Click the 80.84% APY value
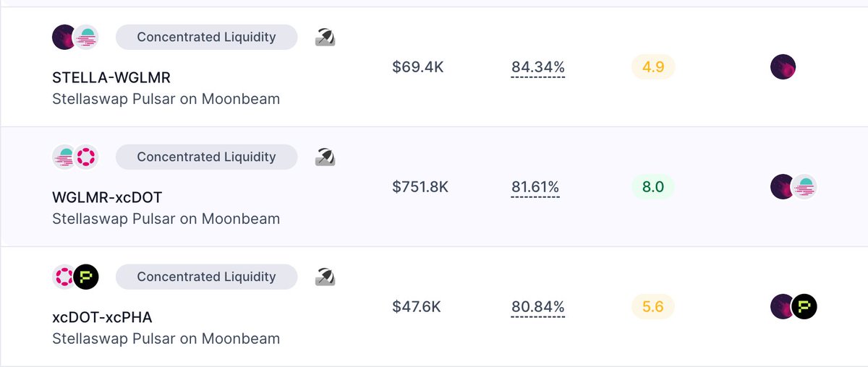Screen dimensions: 868x367 pyautogui.click(x=538, y=307)
